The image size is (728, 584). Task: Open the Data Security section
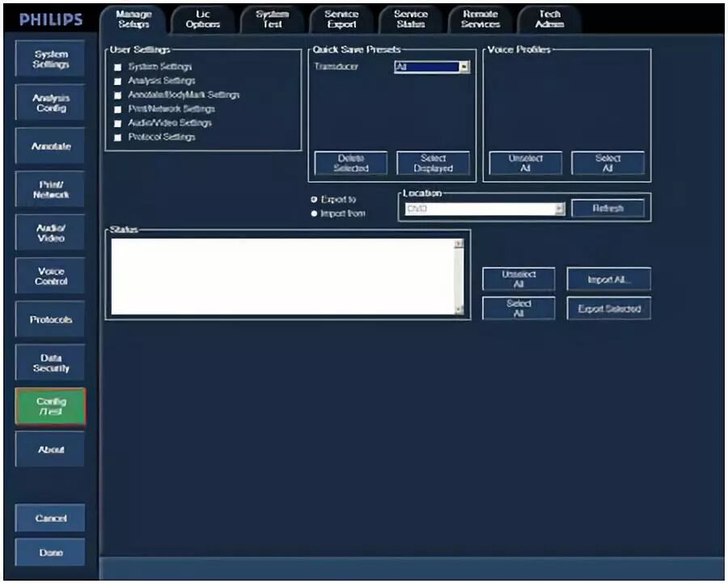pos(50,362)
